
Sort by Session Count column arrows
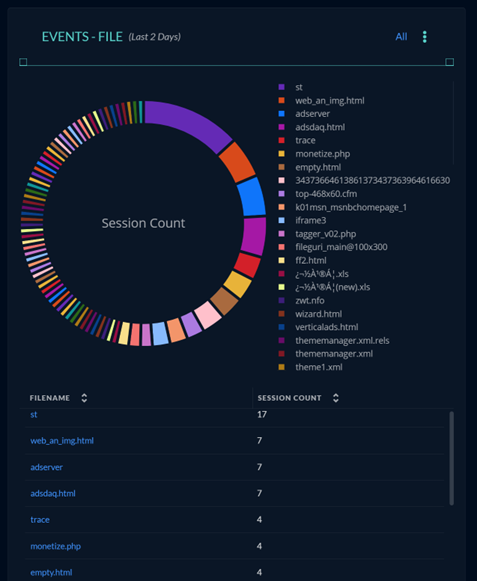336,398
